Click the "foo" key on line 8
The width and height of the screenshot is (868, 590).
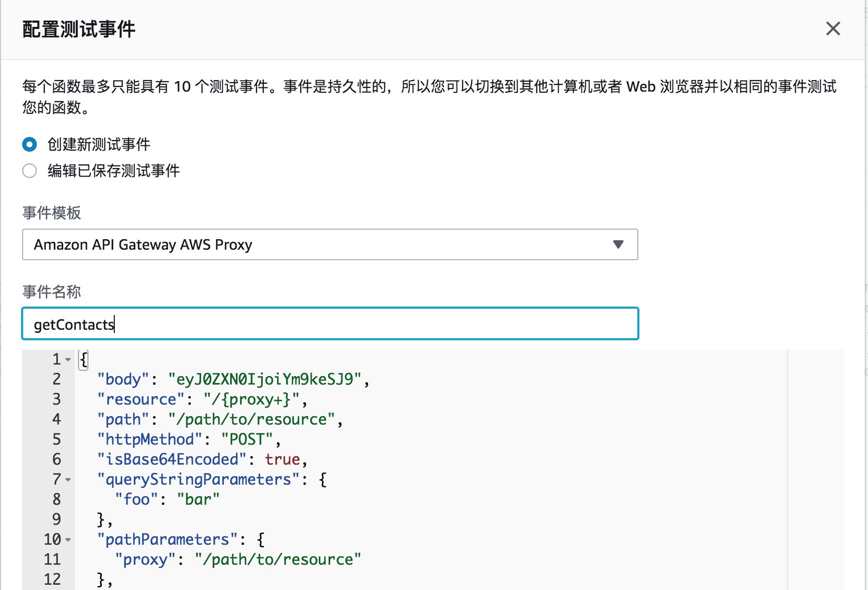pyautogui.click(x=136, y=499)
